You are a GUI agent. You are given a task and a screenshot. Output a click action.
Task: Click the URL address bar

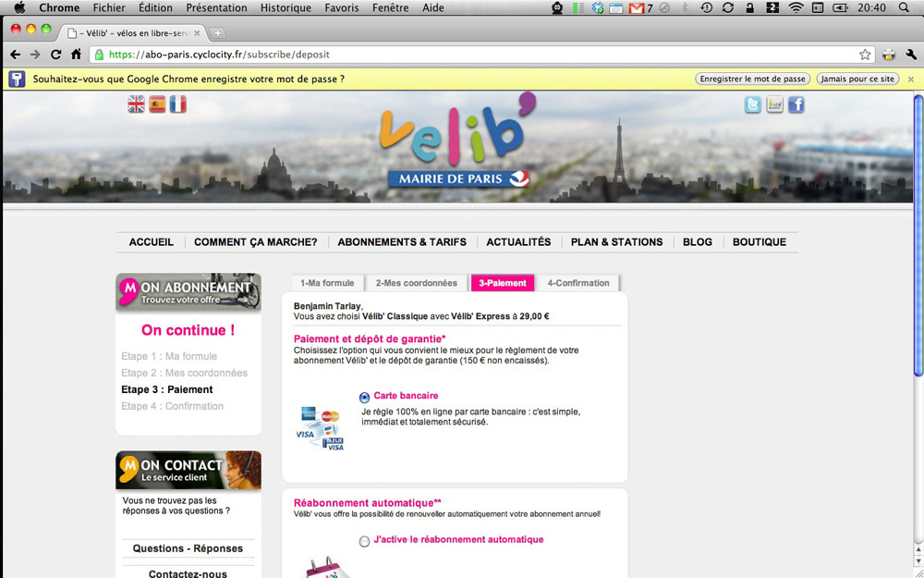point(462,55)
